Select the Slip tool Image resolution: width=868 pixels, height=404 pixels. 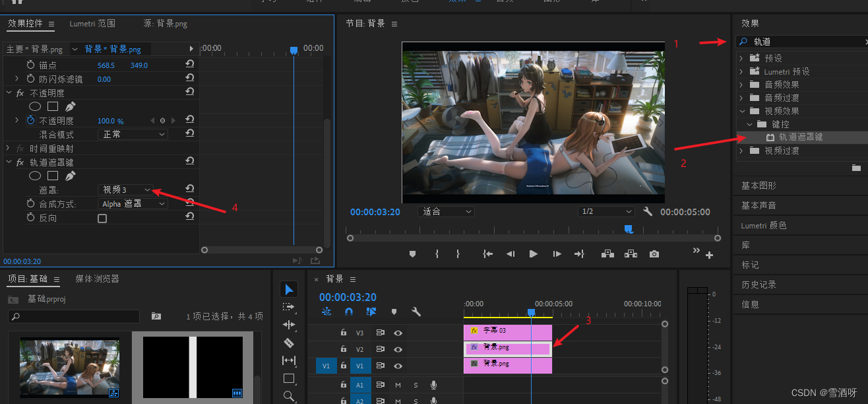point(288,360)
